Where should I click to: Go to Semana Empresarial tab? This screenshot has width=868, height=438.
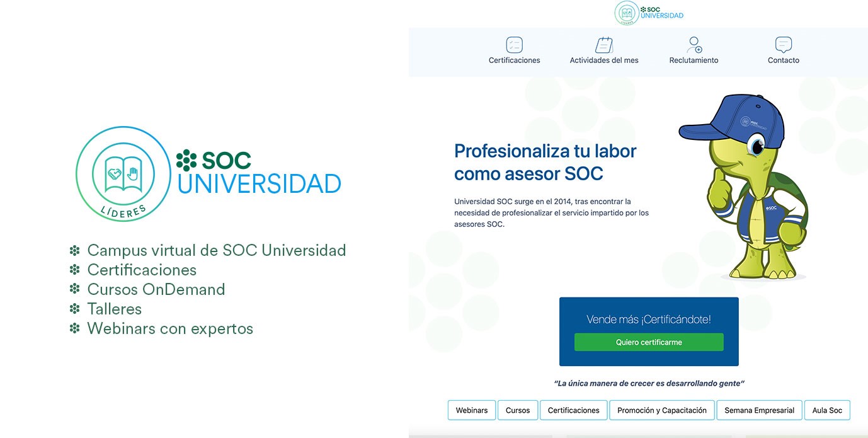pyautogui.click(x=759, y=410)
